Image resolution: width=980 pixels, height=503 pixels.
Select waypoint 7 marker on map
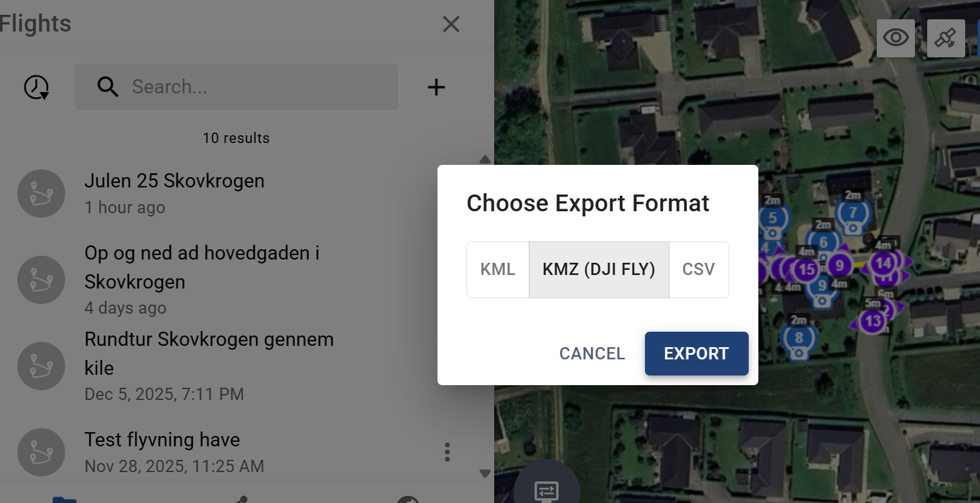[853, 213]
